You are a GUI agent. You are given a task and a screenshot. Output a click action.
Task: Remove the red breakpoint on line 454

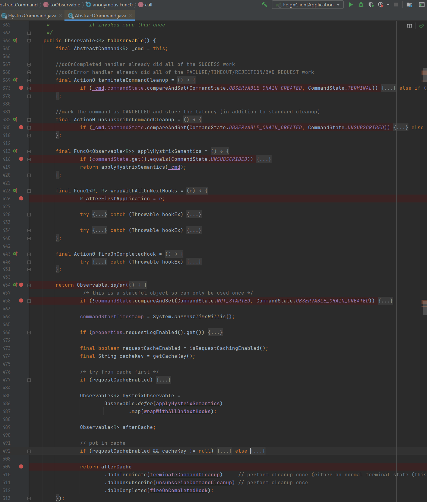(x=21, y=285)
